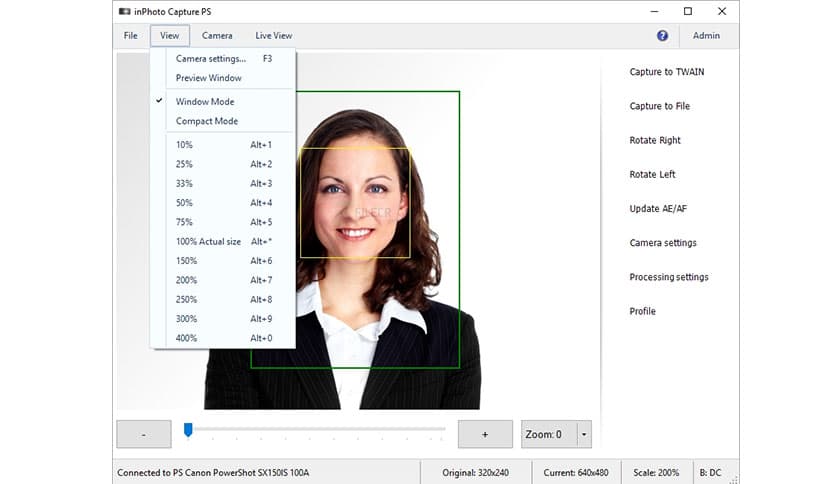Screen dimensions: 836x484
Task: Choose Camera settings… in View menu
Action: coord(210,59)
